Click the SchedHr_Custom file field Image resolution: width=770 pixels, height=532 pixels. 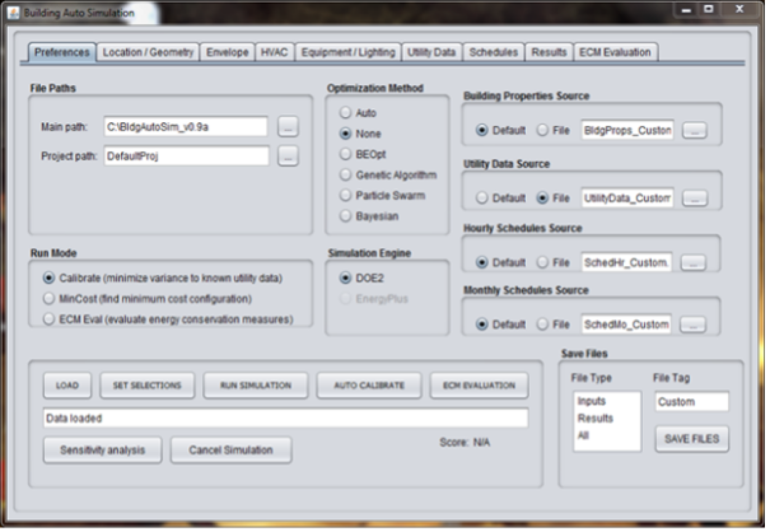(626, 263)
